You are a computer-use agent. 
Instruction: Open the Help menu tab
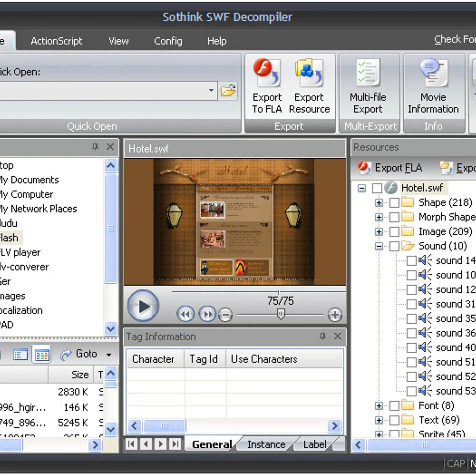click(217, 41)
